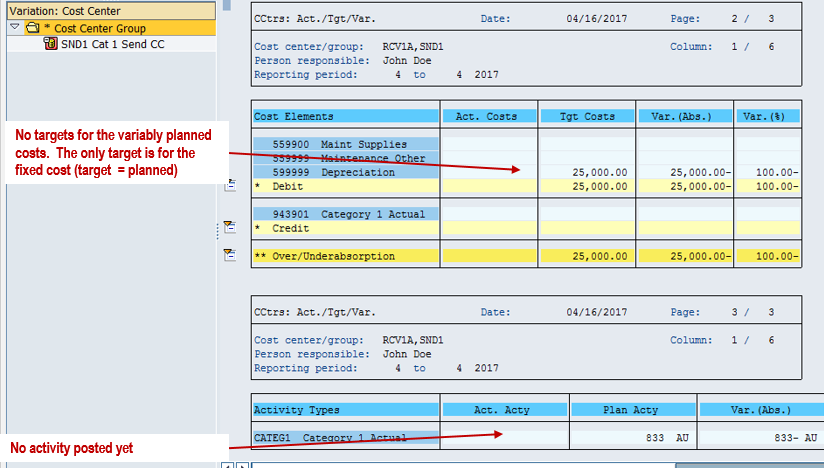The height and width of the screenshot is (468, 824).
Task: Click the Act. Costs column header
Action: point(488,116)
